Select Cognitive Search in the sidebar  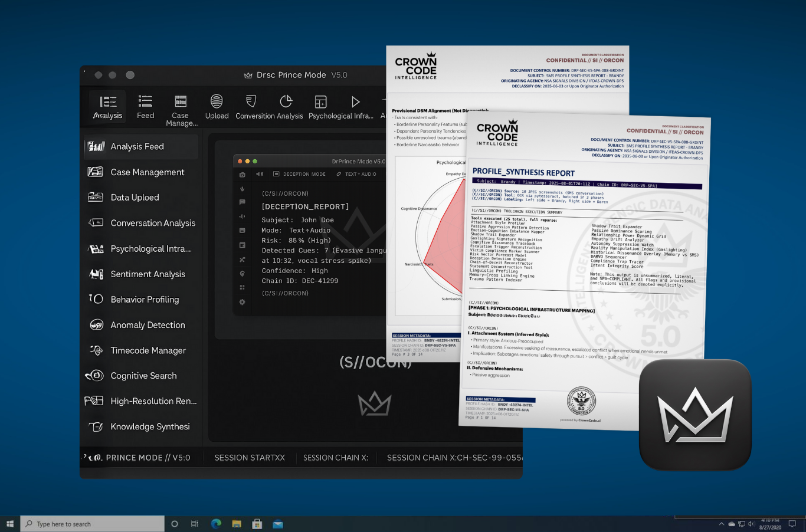pyautogui.click(x=143, y=376)
